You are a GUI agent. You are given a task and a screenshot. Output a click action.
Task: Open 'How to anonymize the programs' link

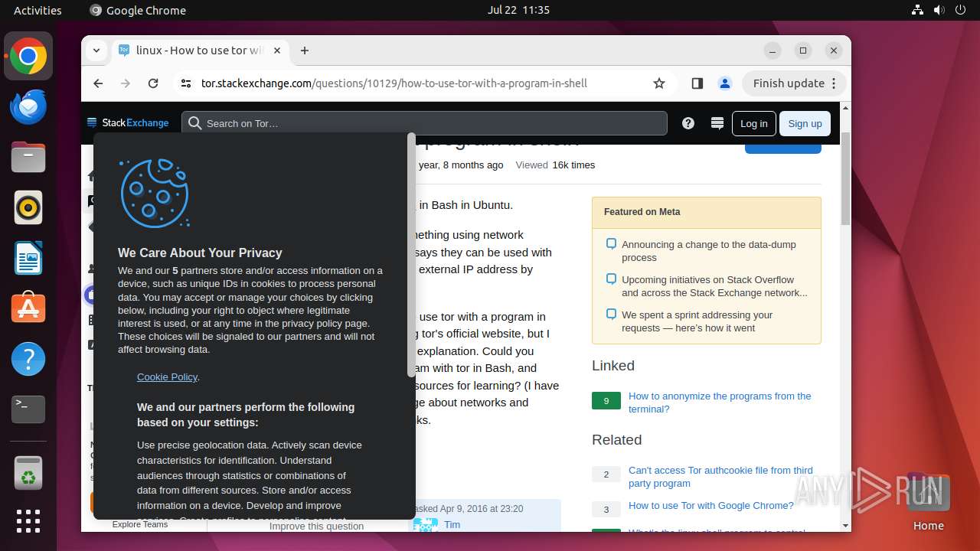point(720,403)
